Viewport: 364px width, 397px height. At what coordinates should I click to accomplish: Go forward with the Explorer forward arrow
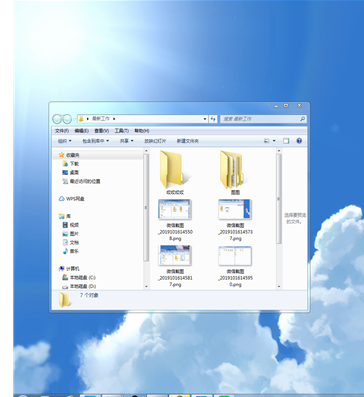[67, 119]
